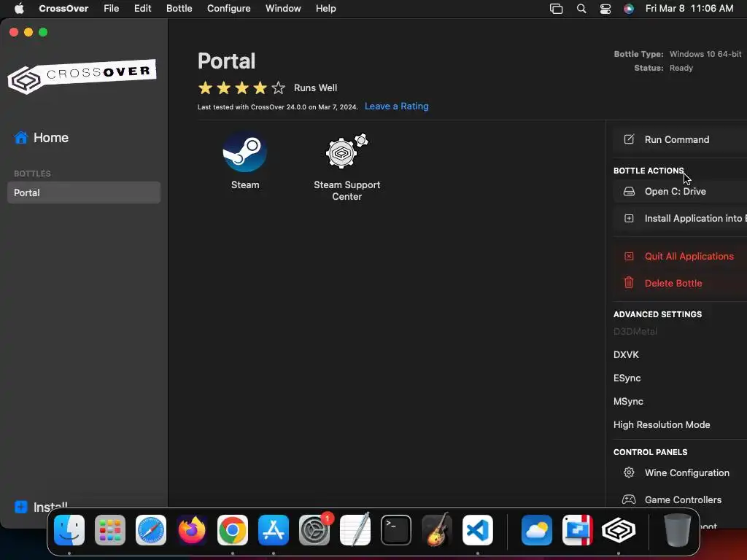The height and width of the screenshot is (560, 747).
Task: Open Game Controllers control panel
Action: point(680,500)
